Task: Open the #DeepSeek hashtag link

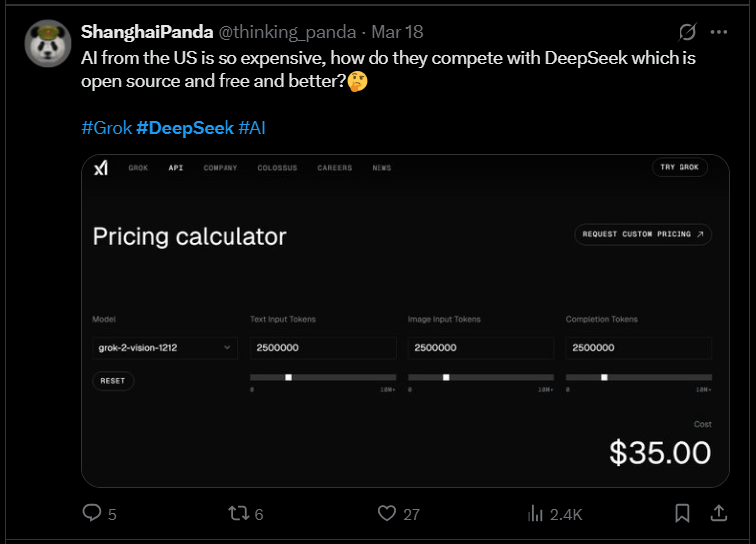Action: 185,128
